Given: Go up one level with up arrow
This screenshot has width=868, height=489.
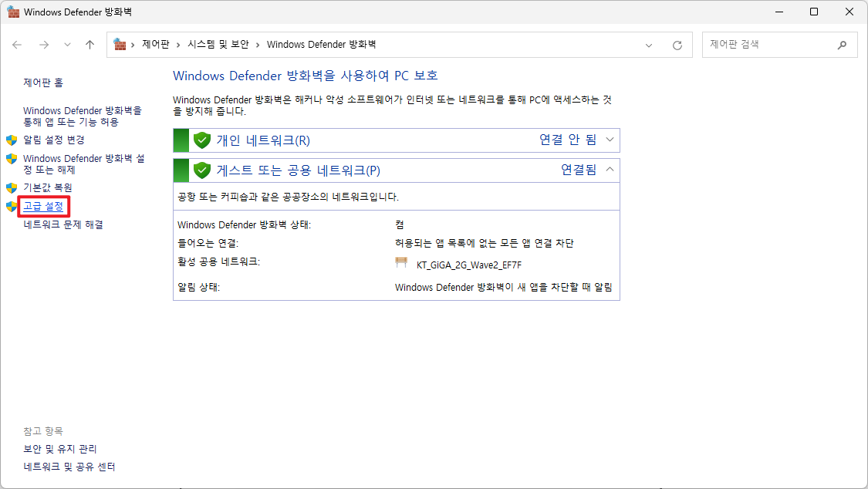Looking at the screenshot, I should click(x=90, y=45).
